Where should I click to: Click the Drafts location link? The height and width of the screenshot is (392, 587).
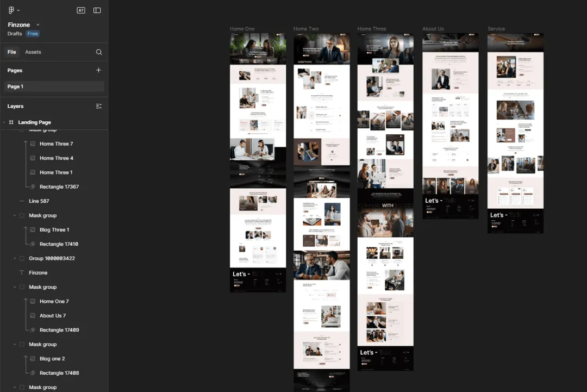pyautogui.click(x=15, y=34)
